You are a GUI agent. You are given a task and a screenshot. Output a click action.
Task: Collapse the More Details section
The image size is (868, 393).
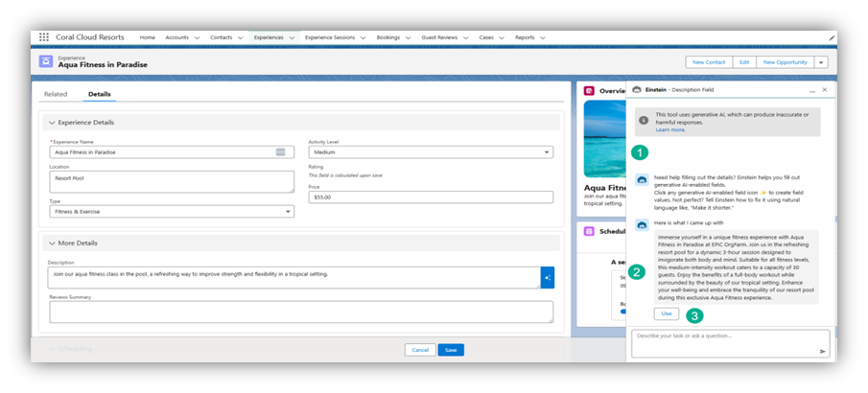(53, 243)
